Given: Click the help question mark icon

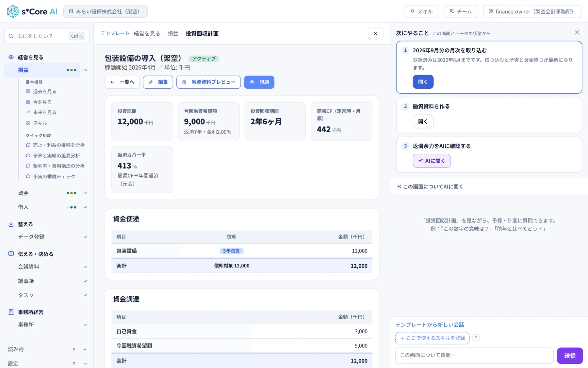Looking at the screenshot, I should (x=476, y=338).
